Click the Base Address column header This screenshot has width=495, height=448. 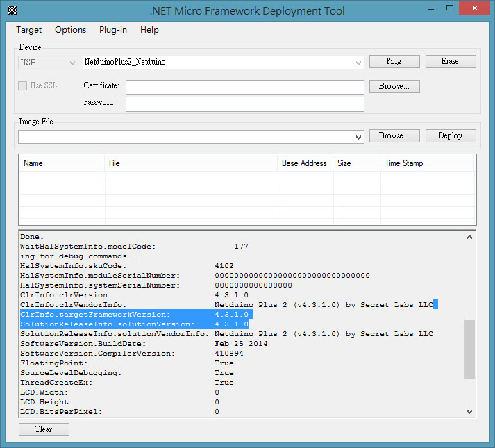pyautogui.click(x=305, y=163)
